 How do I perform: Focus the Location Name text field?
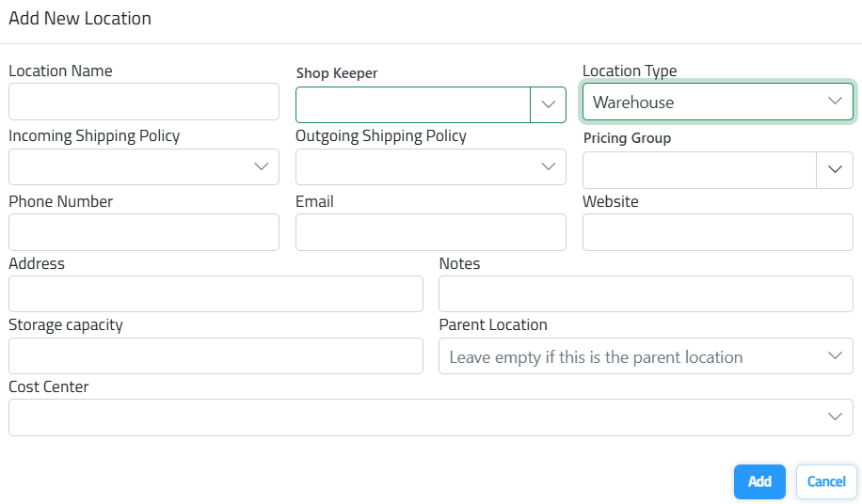click(x=144, y=102)
